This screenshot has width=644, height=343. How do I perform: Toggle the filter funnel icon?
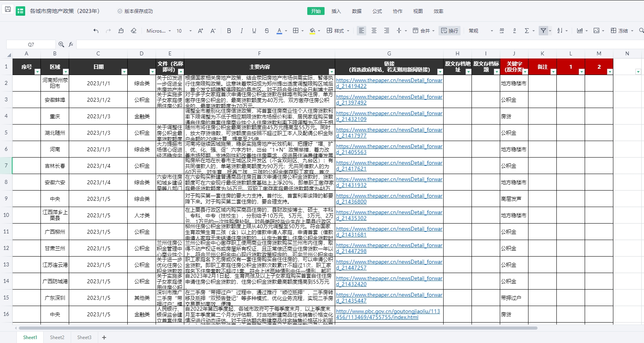[543, 31]
